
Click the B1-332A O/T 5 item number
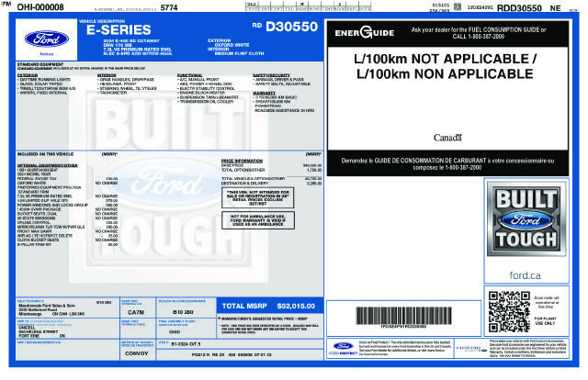[x=186, y=343]
